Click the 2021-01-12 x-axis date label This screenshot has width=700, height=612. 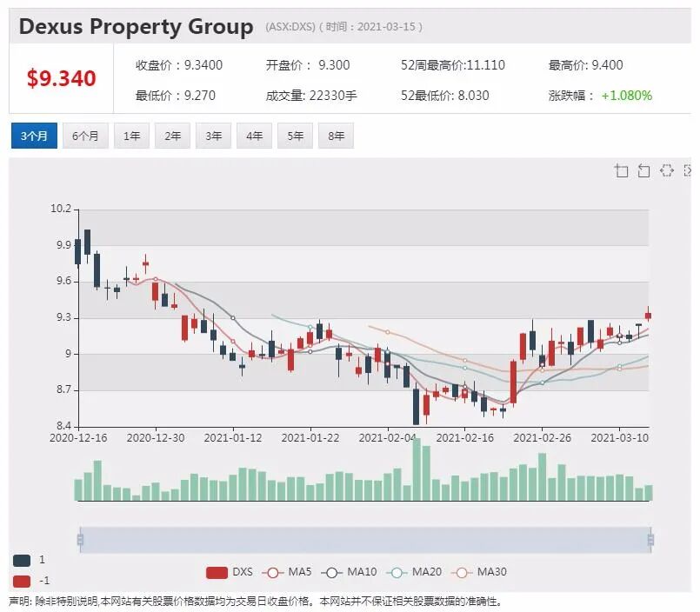pos(232,438)
